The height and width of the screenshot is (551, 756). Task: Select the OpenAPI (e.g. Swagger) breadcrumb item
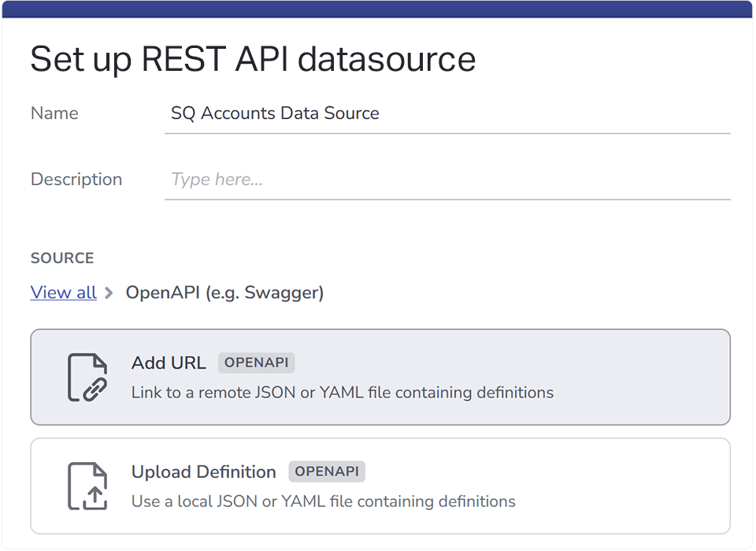click(x=224, y=293)
